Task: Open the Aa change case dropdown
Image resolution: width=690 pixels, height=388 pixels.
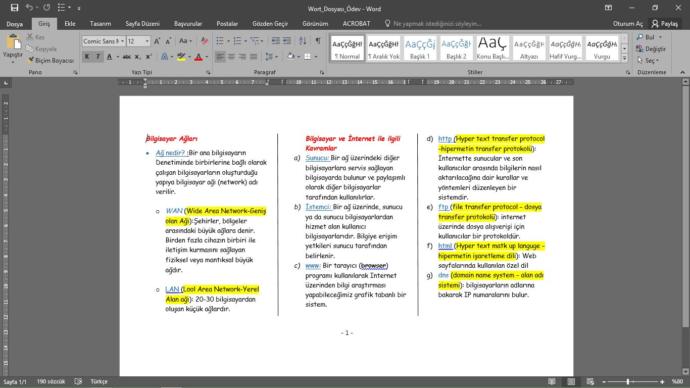Action: (185, 41)
